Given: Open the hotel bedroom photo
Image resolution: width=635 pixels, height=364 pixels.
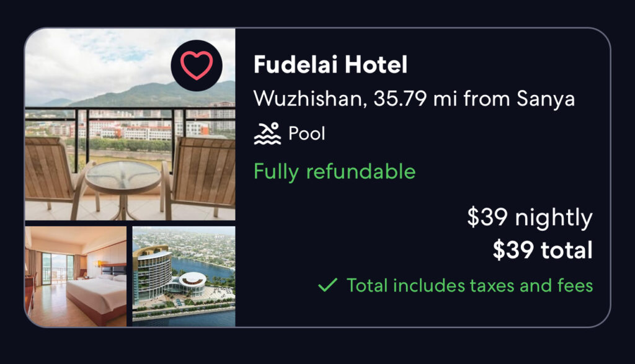Looking at the screenshot, I should (x=76, y=277).
